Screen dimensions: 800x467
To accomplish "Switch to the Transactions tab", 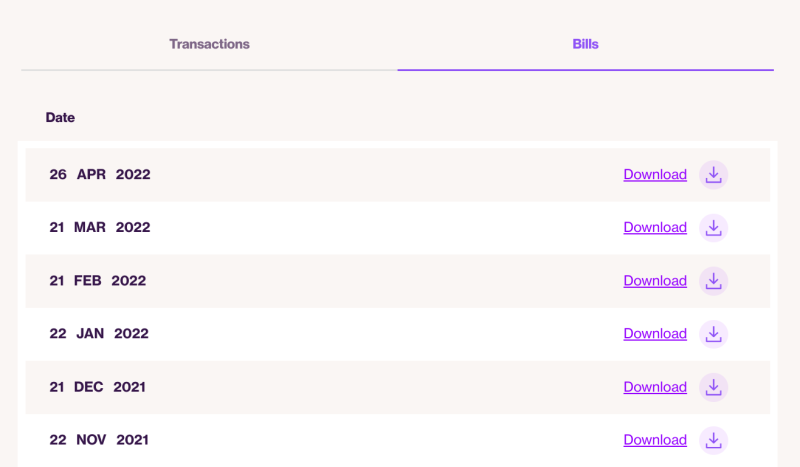I will [209, 44].
